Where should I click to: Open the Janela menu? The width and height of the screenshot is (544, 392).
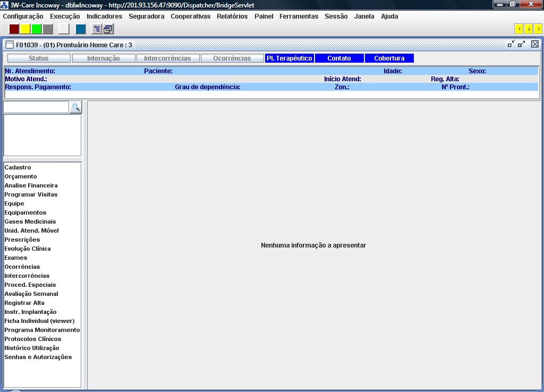tap(364, 16)
